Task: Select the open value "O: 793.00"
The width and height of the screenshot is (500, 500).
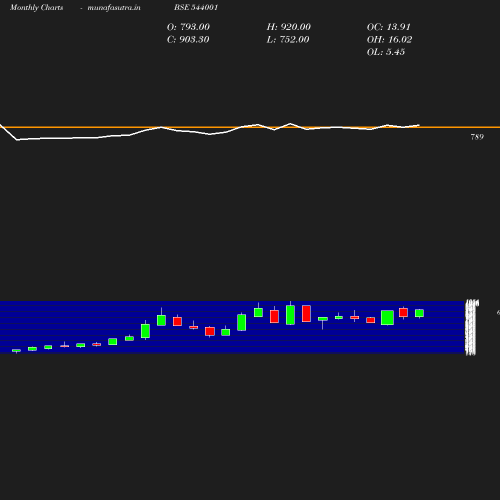Action: click(x=188, y=27)
